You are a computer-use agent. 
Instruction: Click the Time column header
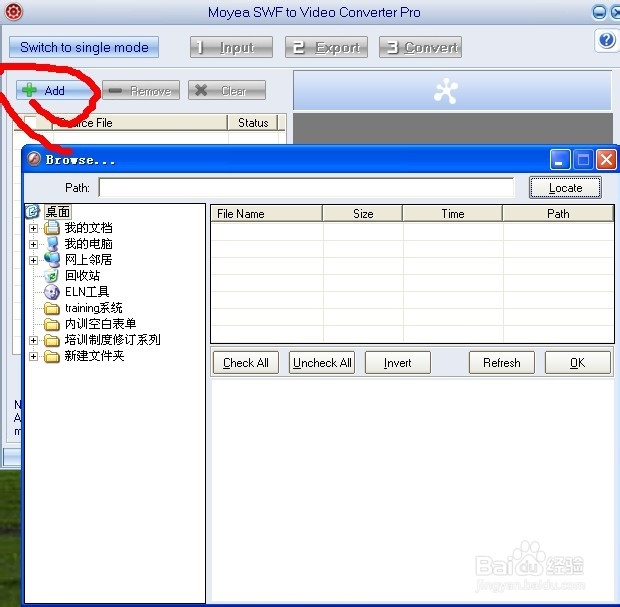pos(453,214)
